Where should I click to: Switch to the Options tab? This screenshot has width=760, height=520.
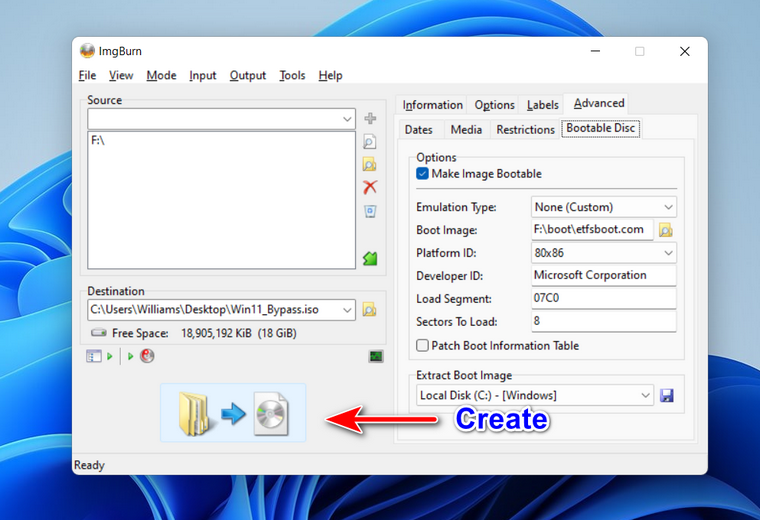pos(494,105)
